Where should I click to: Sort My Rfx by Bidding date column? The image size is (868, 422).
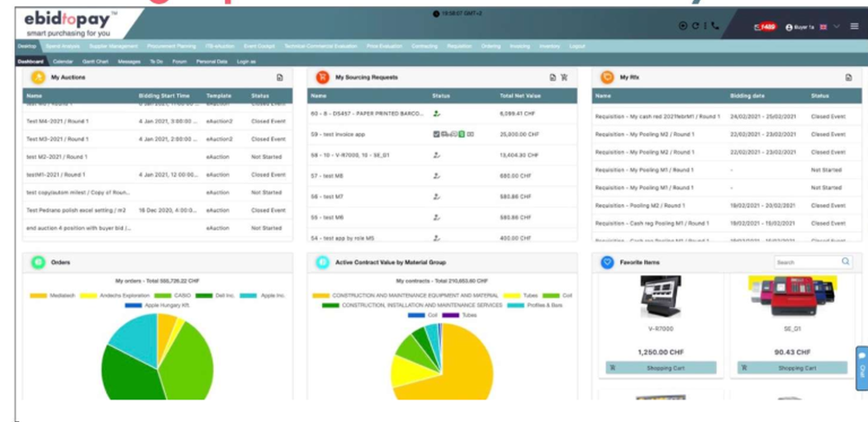pyautogui.click(x=747, y=96)
